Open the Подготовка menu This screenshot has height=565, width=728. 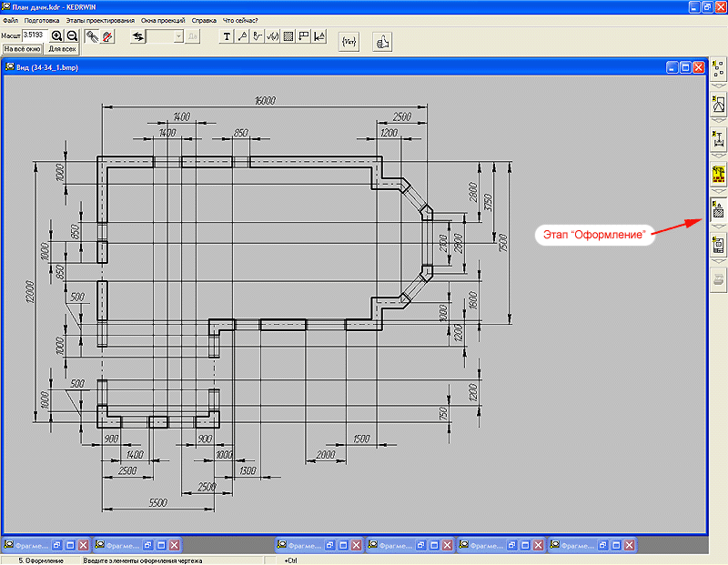(x=42, y=20)
